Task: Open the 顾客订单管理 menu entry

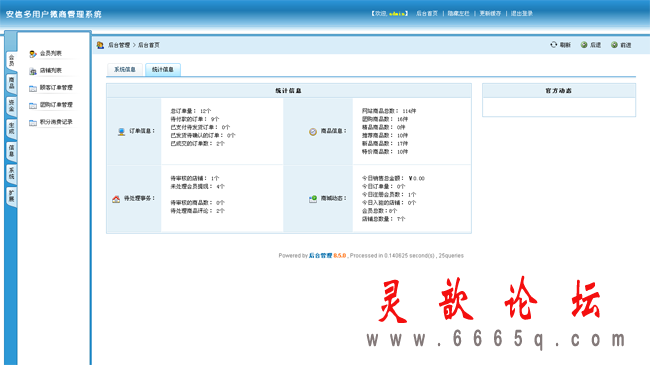Action: [56, 88]
